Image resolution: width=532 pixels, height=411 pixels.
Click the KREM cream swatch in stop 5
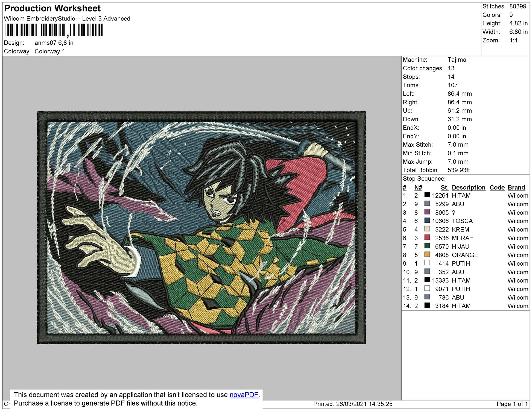[427, 229]
